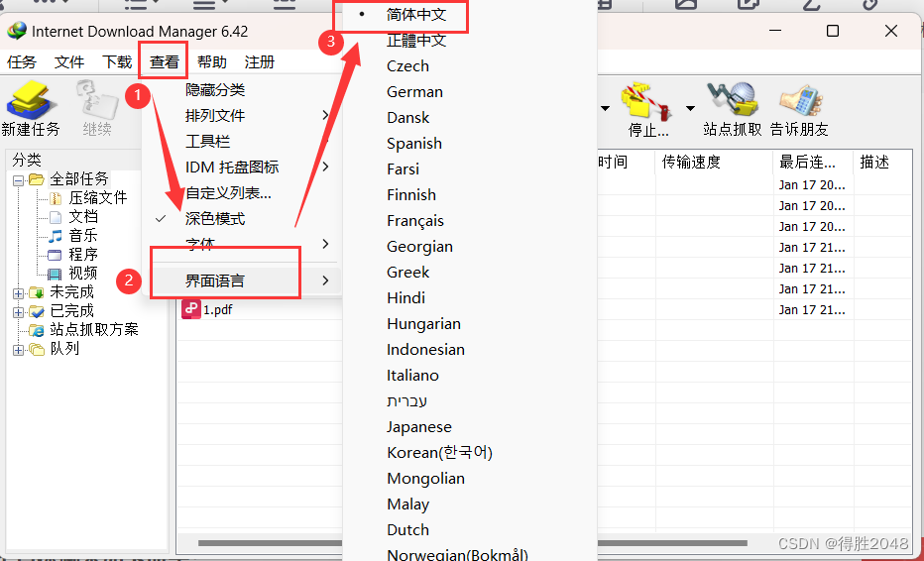Select Hindi language
Screen dimensions: 924x561
pyautogui.click(x=406, y=298)
